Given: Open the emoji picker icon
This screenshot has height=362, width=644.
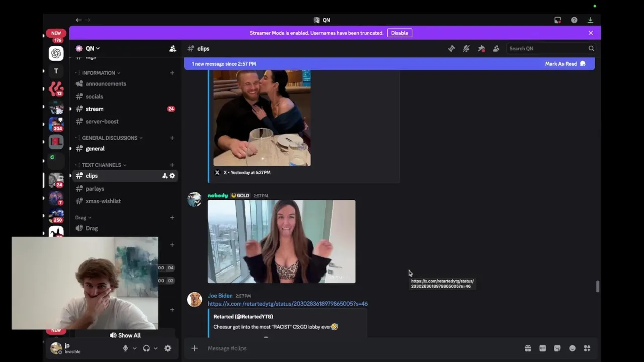Looking at the screenshot, I should click(572, 348).
